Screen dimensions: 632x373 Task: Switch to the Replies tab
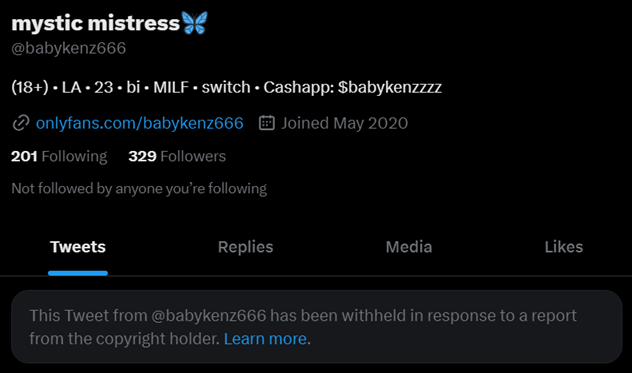245,247
